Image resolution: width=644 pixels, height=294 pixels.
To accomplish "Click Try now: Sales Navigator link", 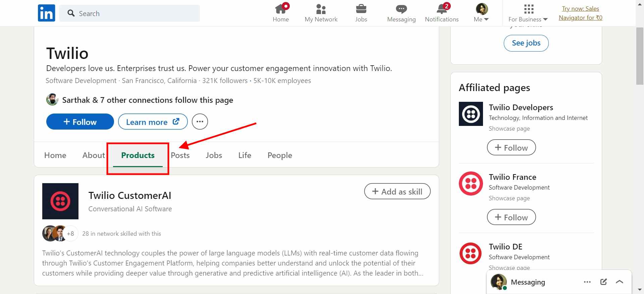I will [581, 13].
